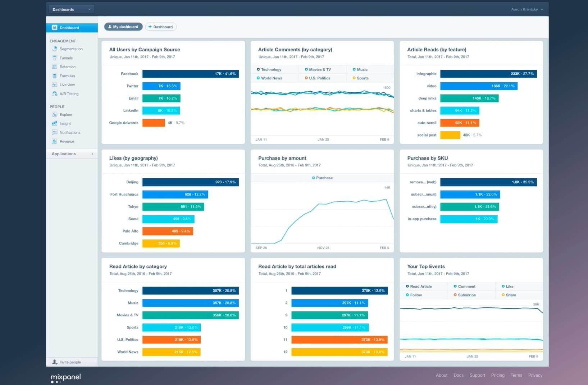Click All Users by Campaign Source title
588x385 pixels.
coord(145,50)
